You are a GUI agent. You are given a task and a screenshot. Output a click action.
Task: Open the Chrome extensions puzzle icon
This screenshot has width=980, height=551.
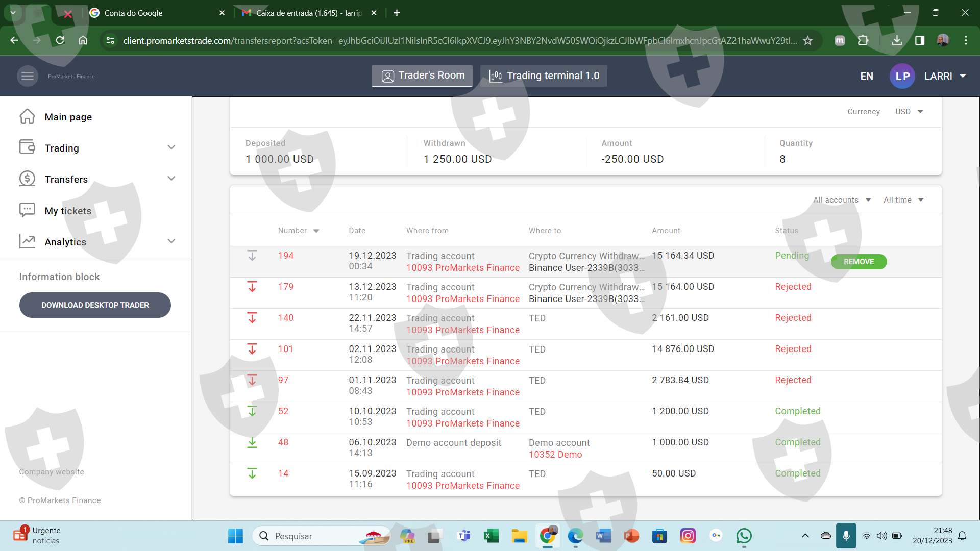click(x=863, y=41)
